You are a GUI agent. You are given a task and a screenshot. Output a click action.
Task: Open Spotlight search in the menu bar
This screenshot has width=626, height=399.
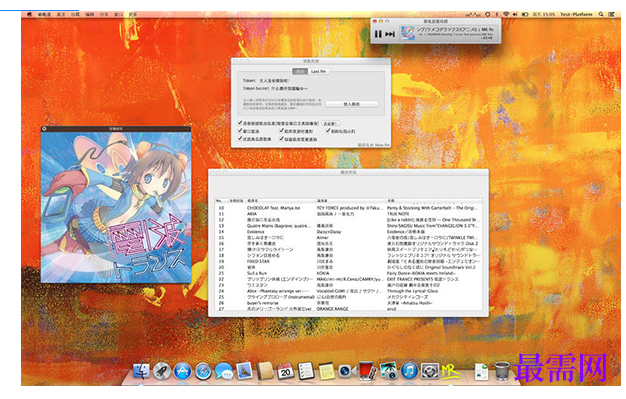tap(601, 14)
